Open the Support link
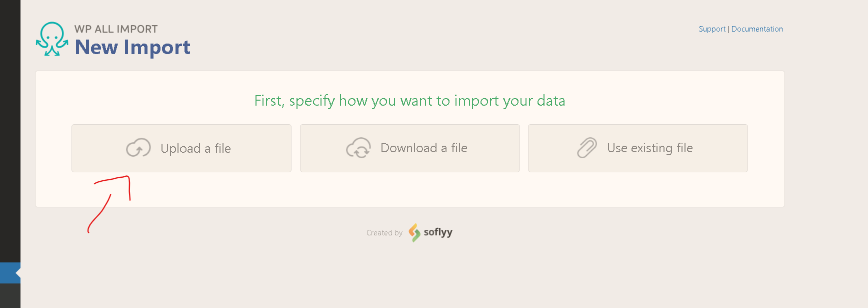 pyautogui.click(x=712, y=29)
